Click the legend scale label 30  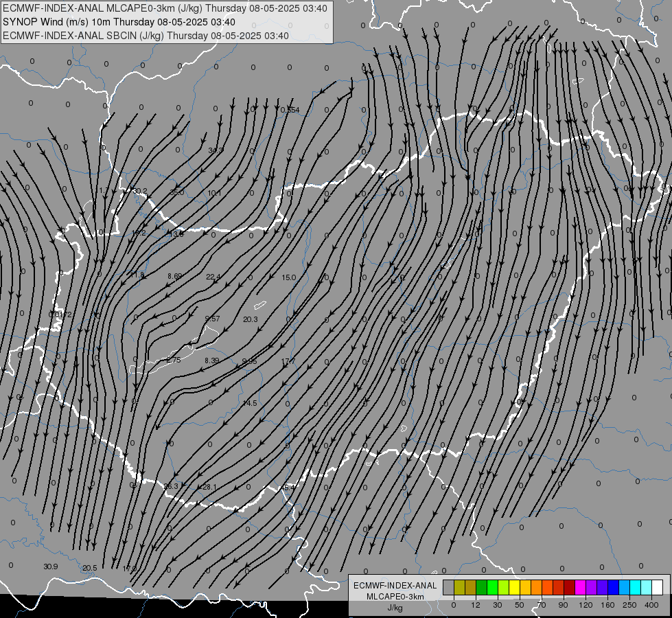coord(497,605)
